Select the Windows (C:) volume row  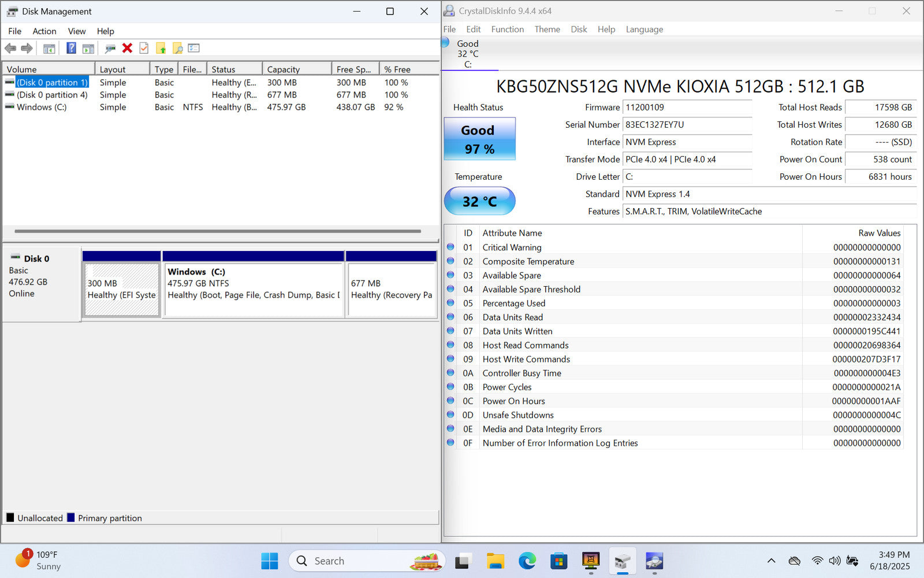[x=219, y=107]
